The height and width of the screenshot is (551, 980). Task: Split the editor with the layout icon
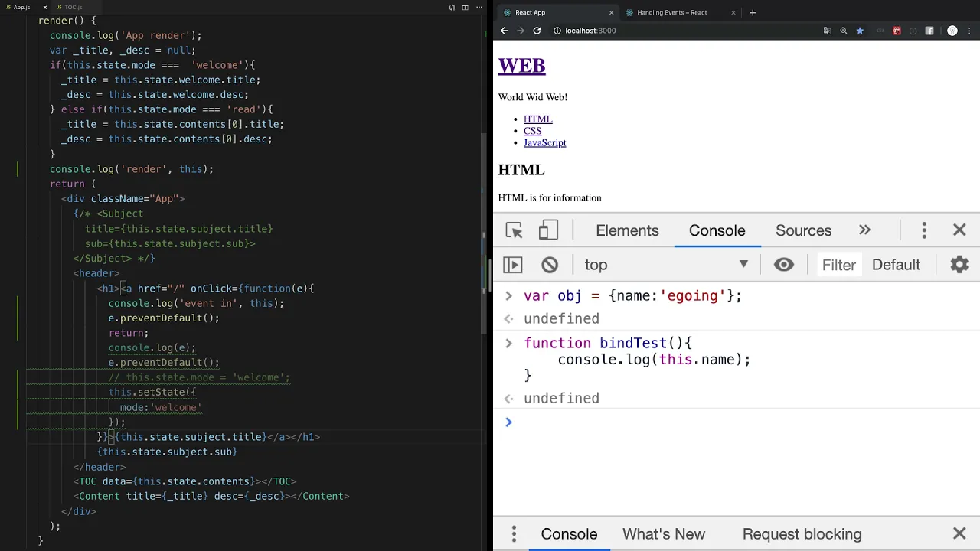coord(465,7)
